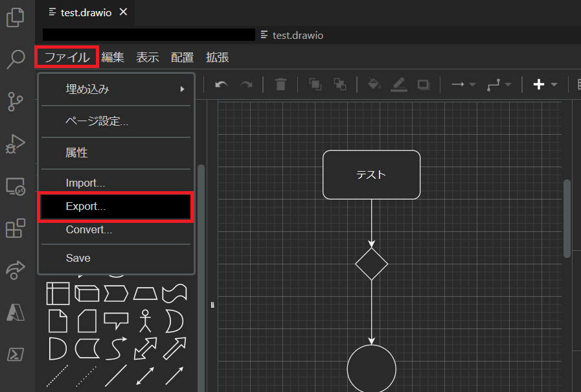Pick the Note shape in palette

click(x=58, y=321)
